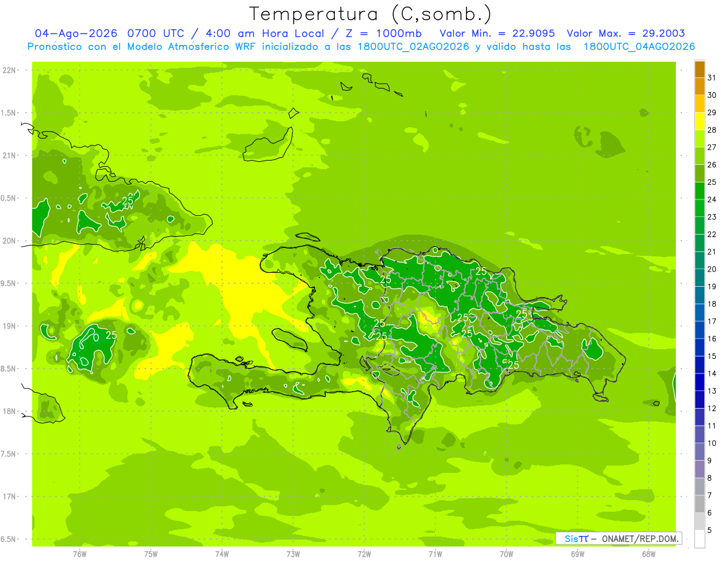Click the dark orange swatch above 31
This screenshot has width=728, height=562.
click(699, 69)
